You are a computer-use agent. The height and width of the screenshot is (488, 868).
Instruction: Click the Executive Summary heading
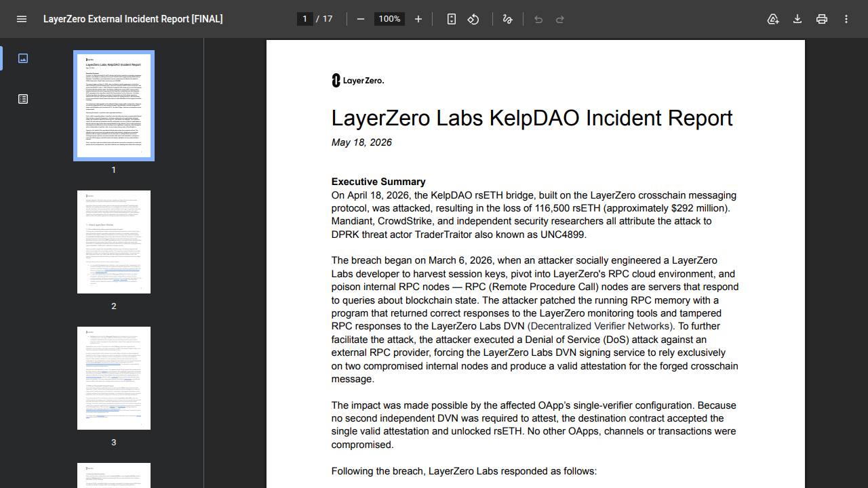(x=378, y=182)
